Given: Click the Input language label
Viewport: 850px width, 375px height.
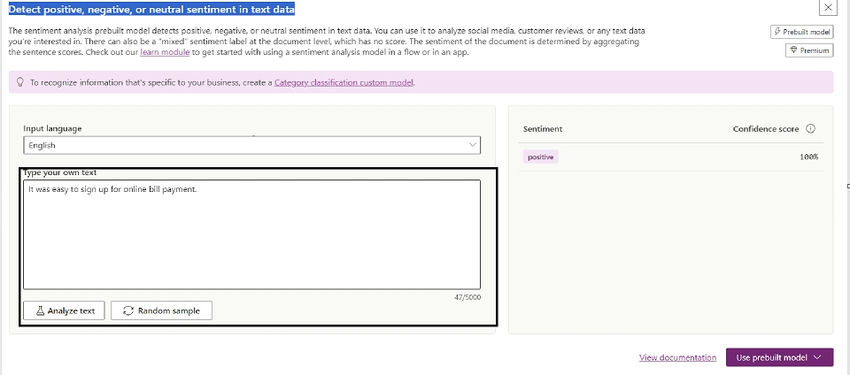Looking at the screenshot, I should 53,129.
